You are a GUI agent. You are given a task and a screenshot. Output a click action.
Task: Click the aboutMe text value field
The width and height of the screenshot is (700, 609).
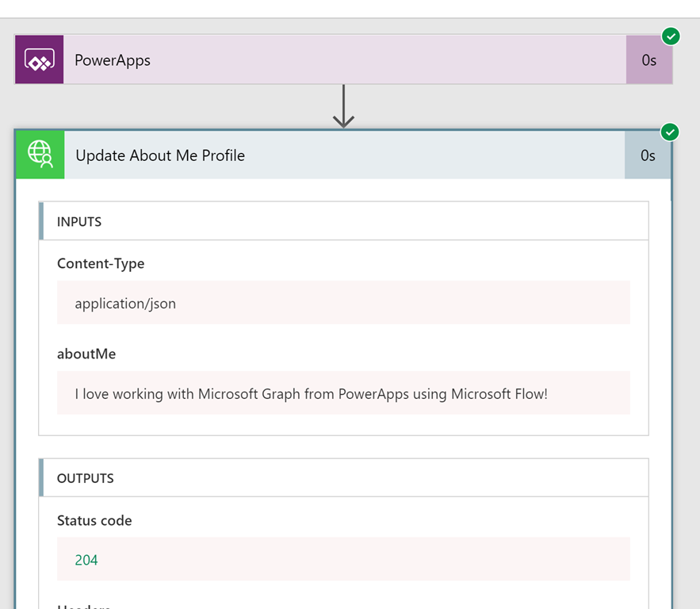(343, 393)
